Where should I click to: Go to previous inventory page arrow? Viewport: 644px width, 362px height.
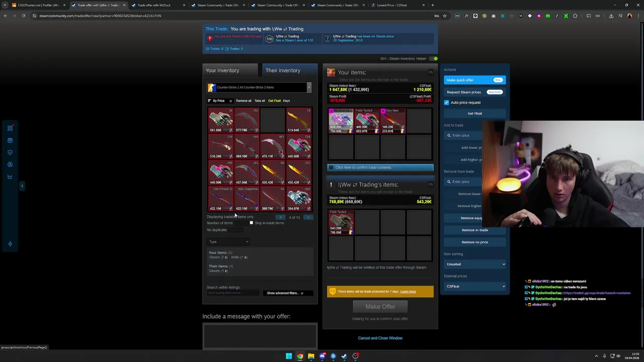coord(281,217)
